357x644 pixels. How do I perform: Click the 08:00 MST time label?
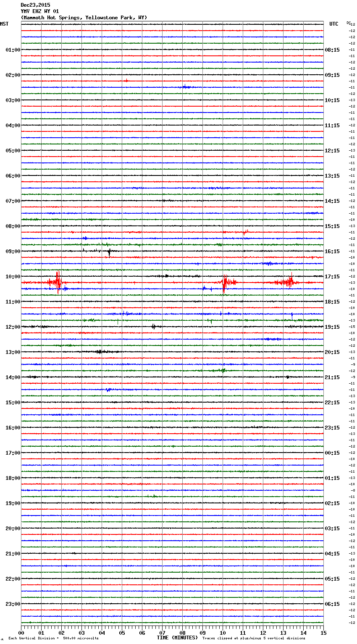tap(13, 226)
